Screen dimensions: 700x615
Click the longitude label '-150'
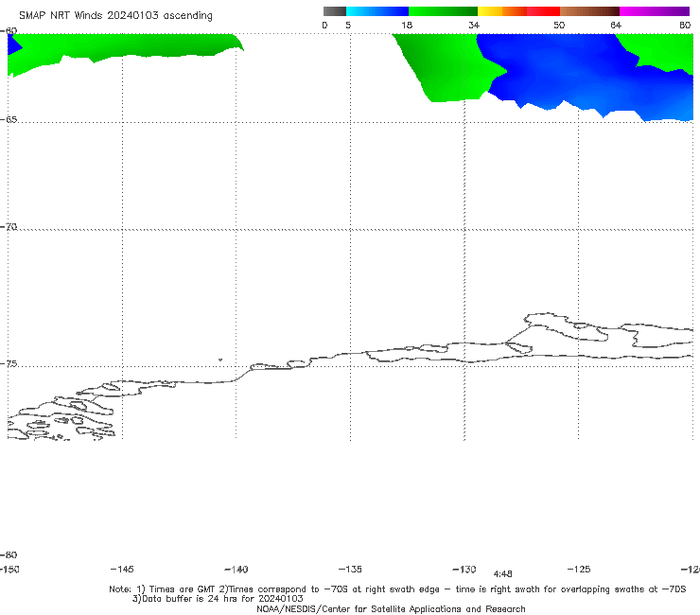9,570
